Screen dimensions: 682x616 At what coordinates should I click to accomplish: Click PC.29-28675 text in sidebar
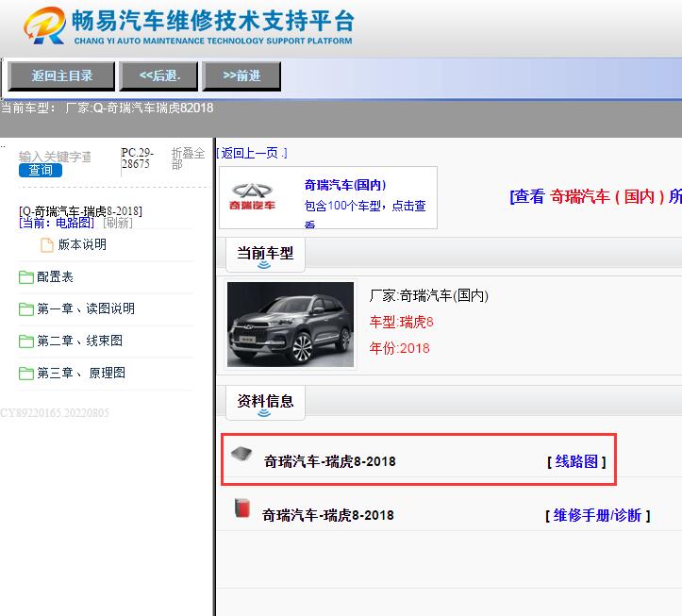138,158
